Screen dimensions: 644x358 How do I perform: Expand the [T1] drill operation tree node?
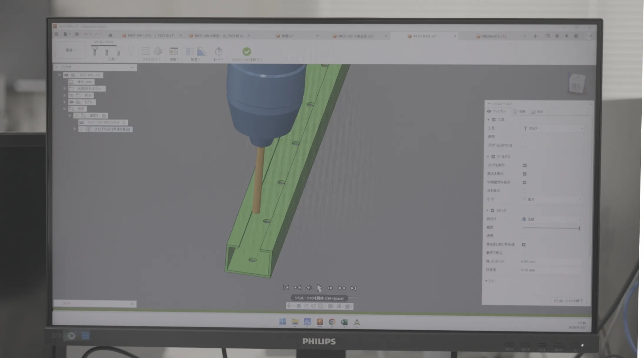[74, 129]
